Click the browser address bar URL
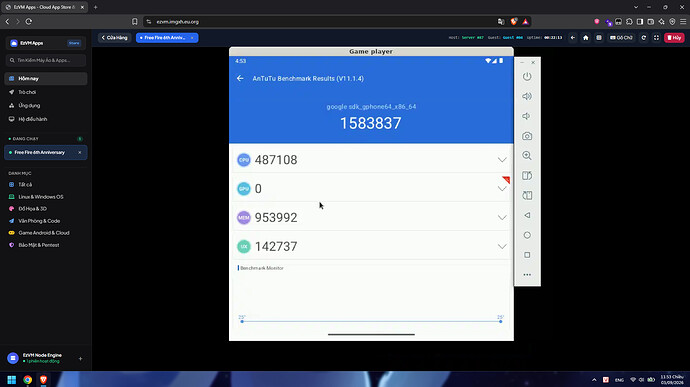 coord(177,22)
